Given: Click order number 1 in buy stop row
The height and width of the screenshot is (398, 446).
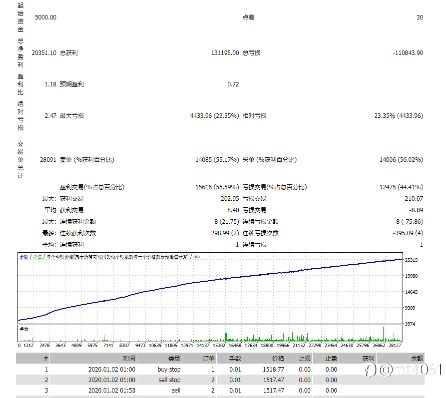Looking at the screenshot, I should click(x=213, y=369).
